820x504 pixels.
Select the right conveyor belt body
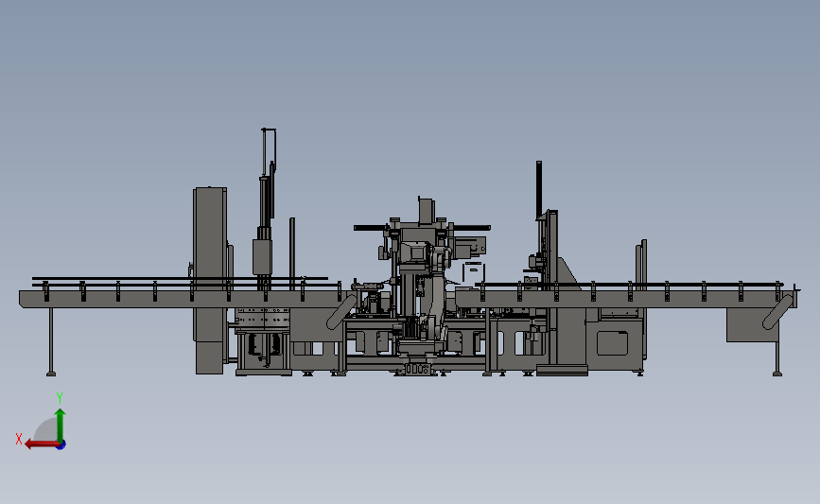626,299
